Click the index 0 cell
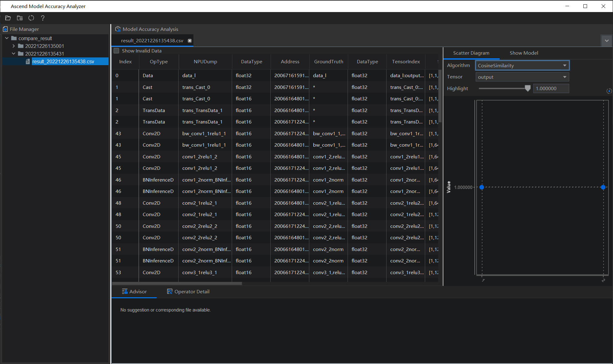 [125, 76]
